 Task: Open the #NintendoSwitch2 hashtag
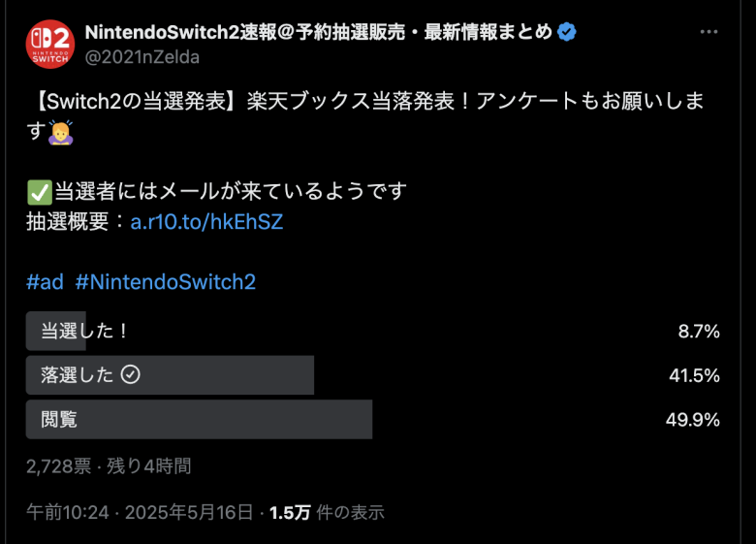point(166,281)
